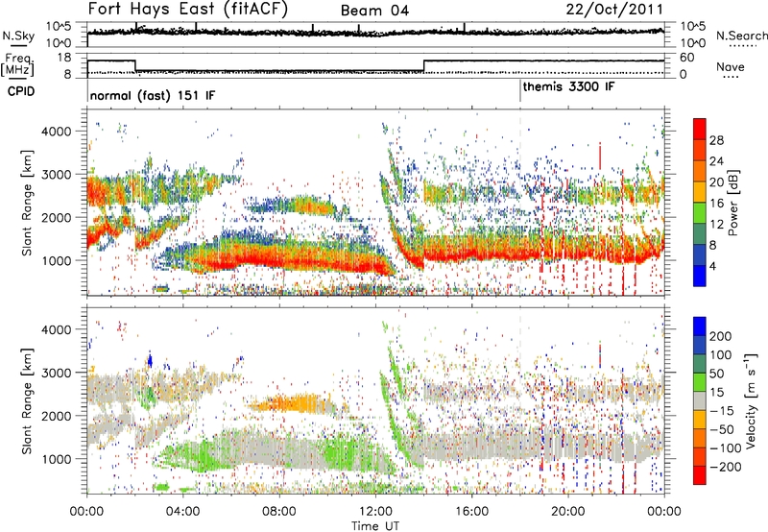Click the 'Beam 04' label
The image size is (768, 532).
374,11
